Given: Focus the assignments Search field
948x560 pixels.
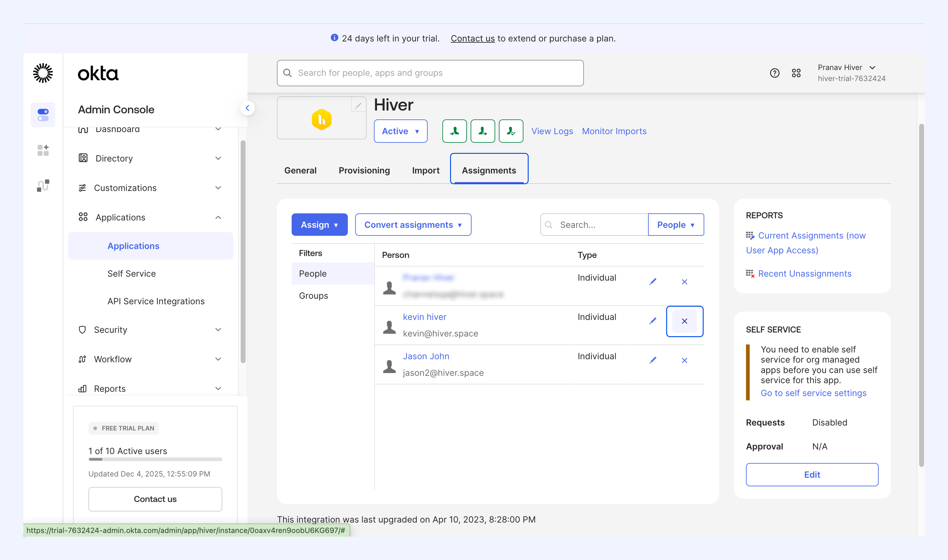Looking at the screenshot, I should pos(594,224).
